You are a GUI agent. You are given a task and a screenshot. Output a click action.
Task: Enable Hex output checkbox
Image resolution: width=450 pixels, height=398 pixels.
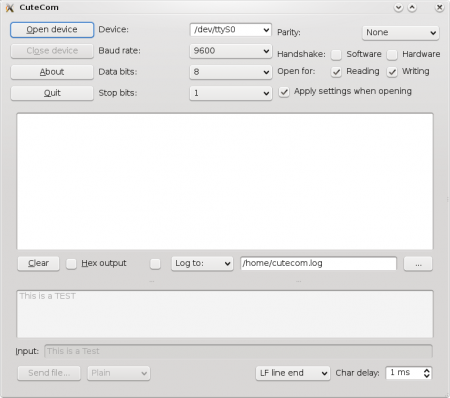(x=71, y=264)
